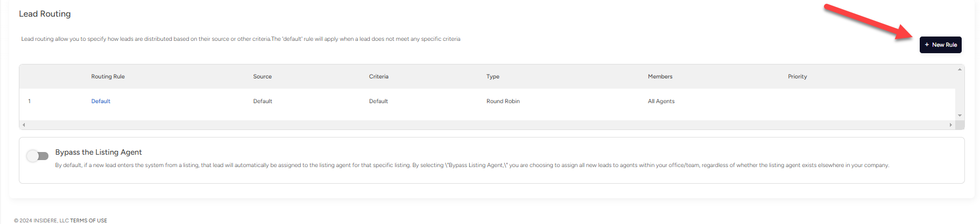Select the All Agents members cell
Viewport: 980px width, 224px height.
[661, 101]
